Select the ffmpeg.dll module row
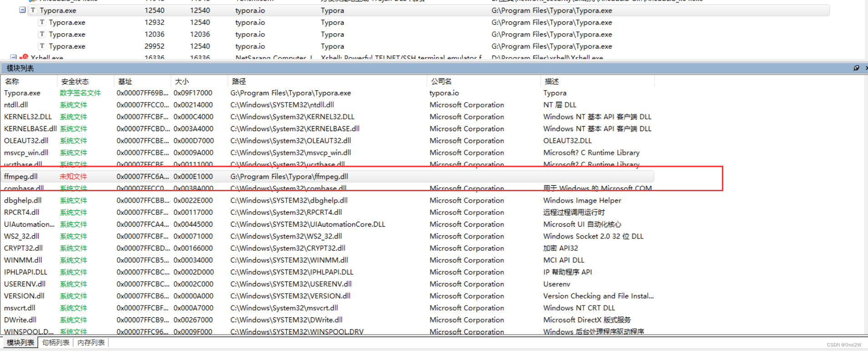 coord(328,176)
